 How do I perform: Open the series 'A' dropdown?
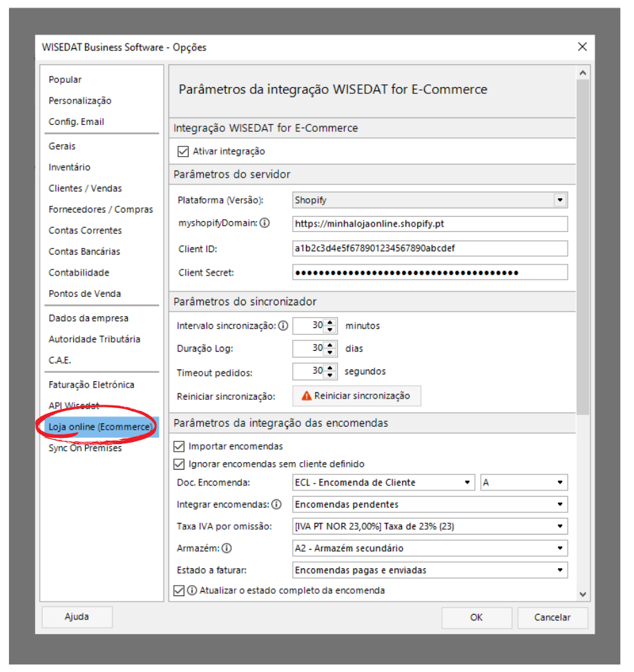coord(560,483)
